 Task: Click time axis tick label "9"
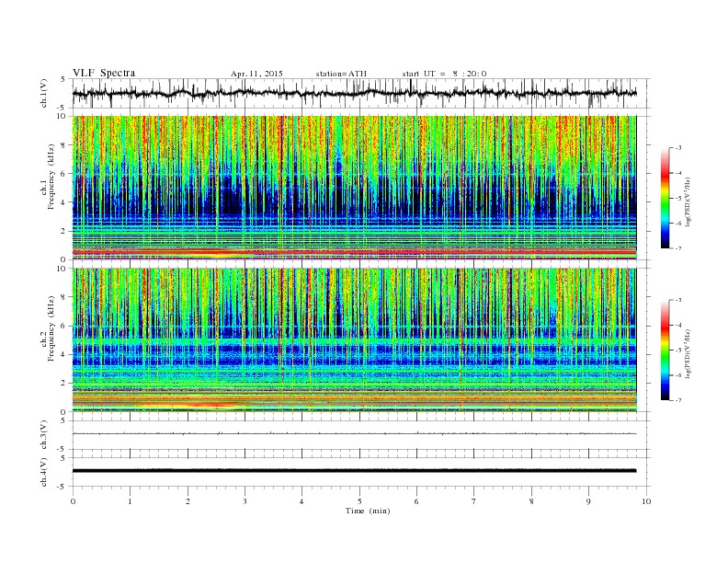tap(588, 501)
